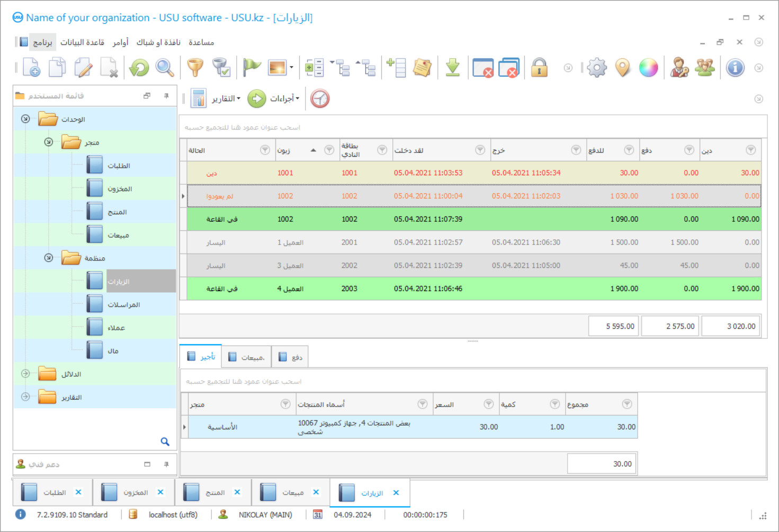Open settings gear icon in toolbar
779x532 pixels.
(x=597, y=68)
